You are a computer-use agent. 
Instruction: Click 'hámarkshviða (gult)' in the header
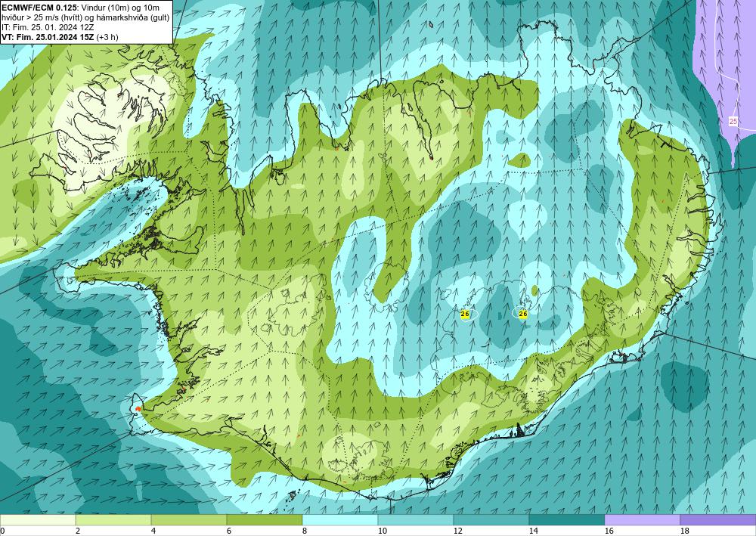pos(134,17)
